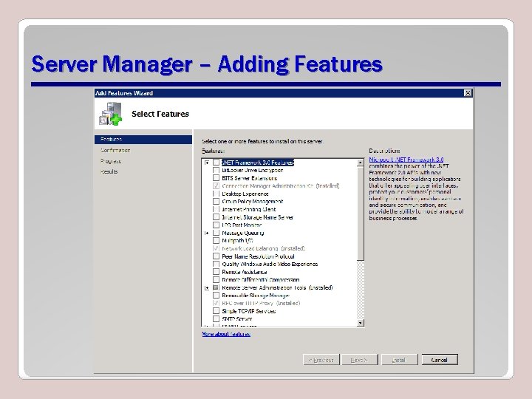
Task: Expand the Message Queuing tree node
Action: (207, 233)
